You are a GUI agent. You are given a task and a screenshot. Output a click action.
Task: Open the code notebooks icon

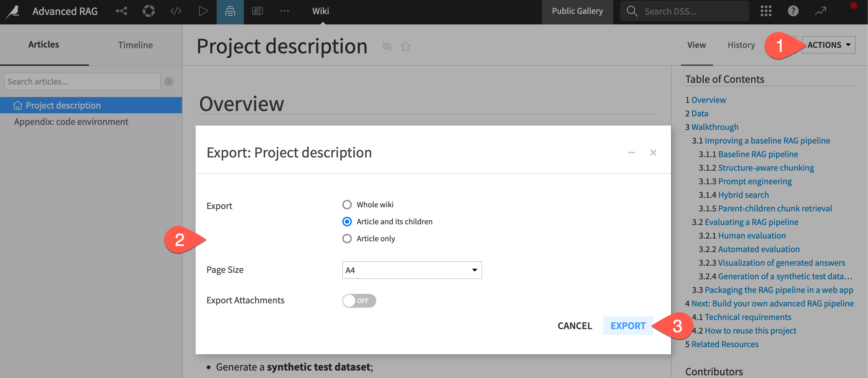[x=176, y=11]
